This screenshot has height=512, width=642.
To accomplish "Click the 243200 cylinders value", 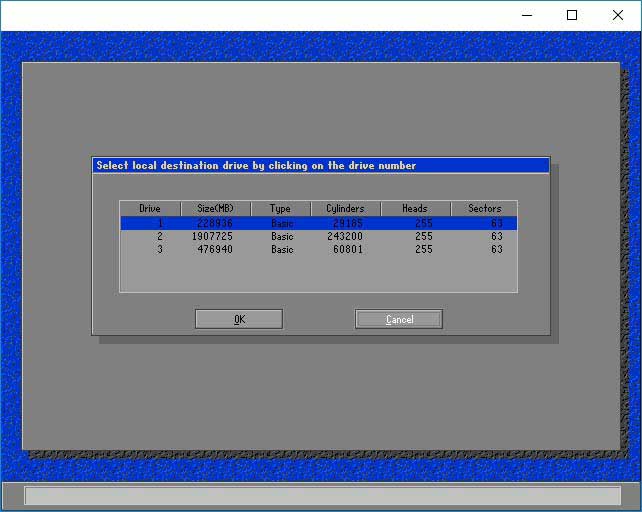I will coord(345,236).
